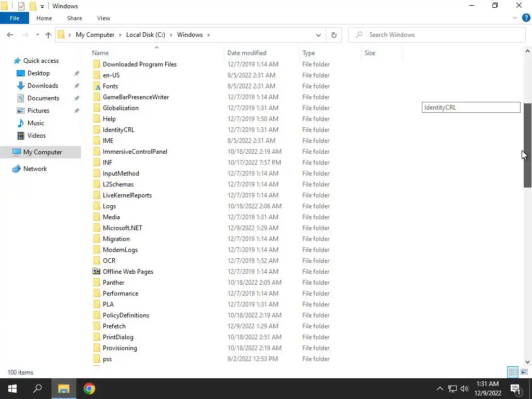Switch to Large icons view layout button
Screen dimensions: 532x399
pyautogui.click(x=524, y=372)
